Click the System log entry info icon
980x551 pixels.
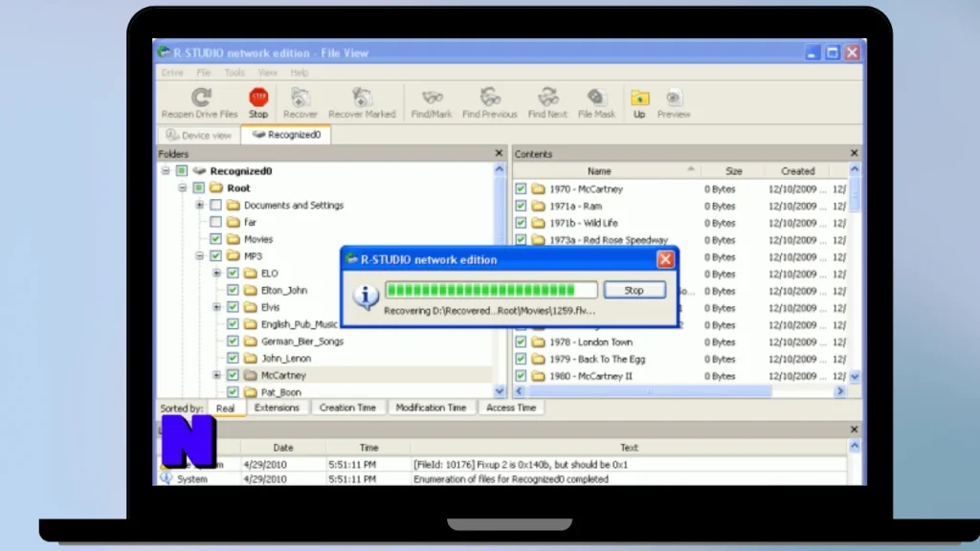click(167, 478)
